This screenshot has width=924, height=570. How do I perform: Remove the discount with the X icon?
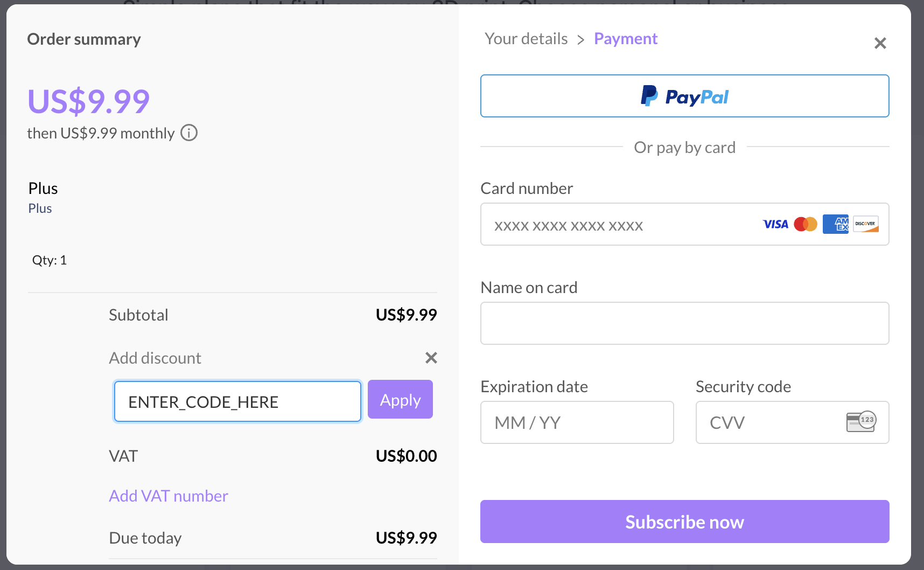[431, 358]
